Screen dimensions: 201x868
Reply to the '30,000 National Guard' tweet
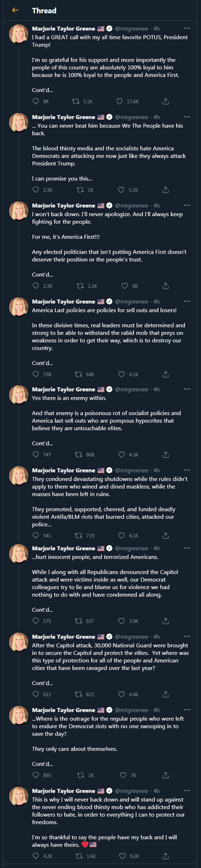(36, 694)
